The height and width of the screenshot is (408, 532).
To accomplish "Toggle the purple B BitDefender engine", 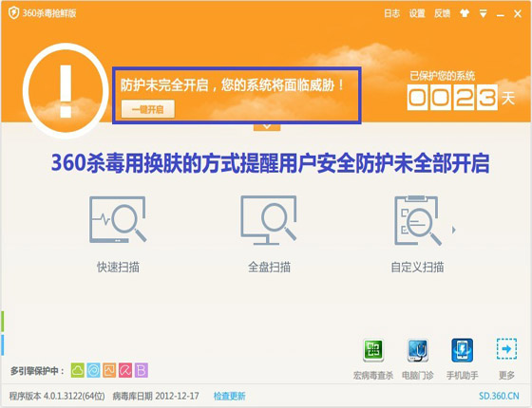I will tap(142, 370).
